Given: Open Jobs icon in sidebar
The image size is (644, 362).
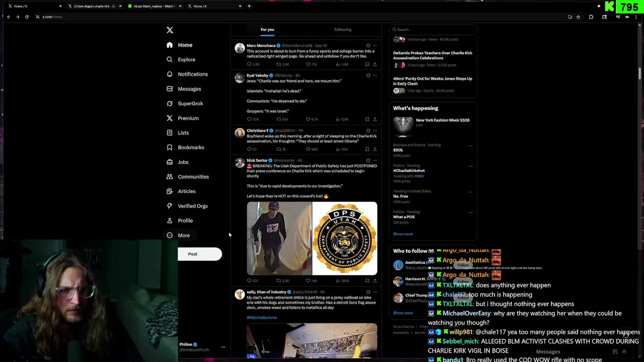Looking at the screenshot, I should [170, 162].
